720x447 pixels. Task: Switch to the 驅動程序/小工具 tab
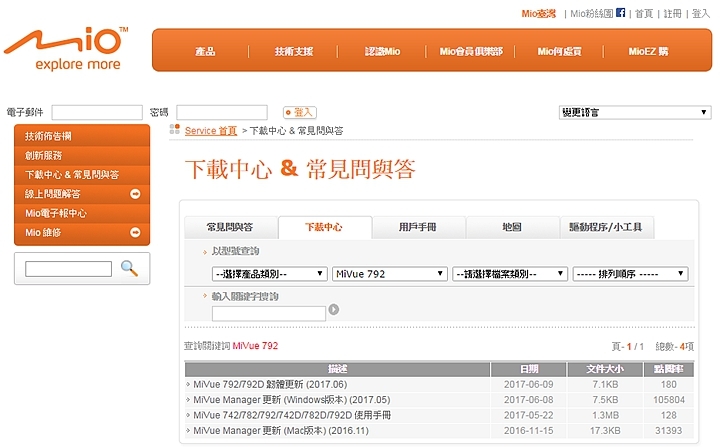coord(606,227)
